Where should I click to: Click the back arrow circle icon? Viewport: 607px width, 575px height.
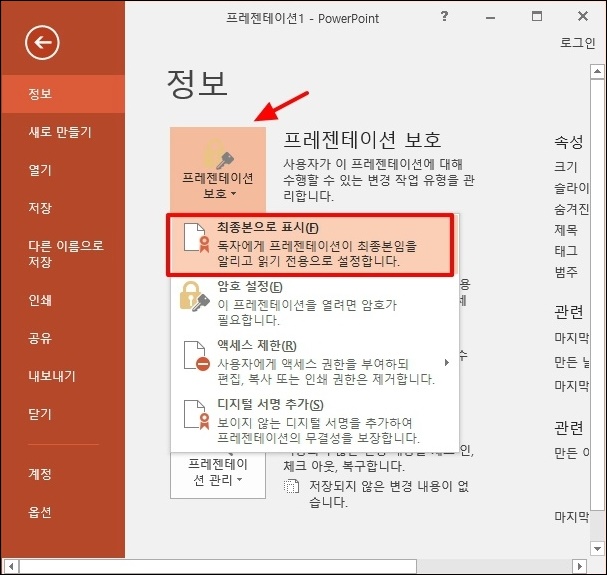click(x=42, y=43)
